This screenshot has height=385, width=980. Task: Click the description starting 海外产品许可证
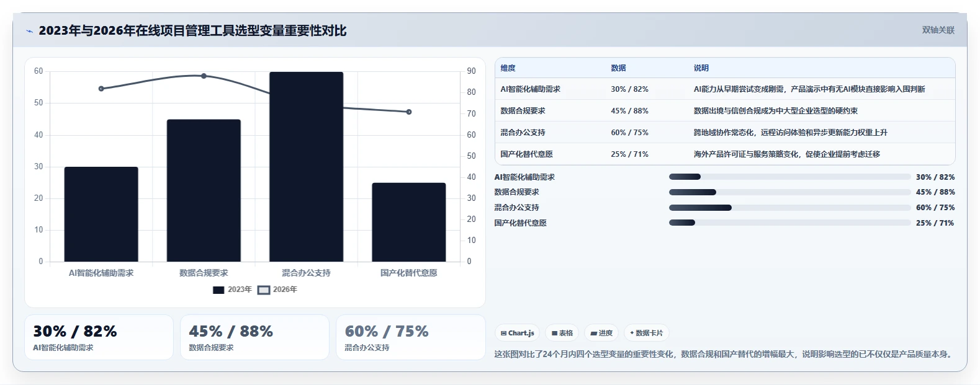click(787, 154)
